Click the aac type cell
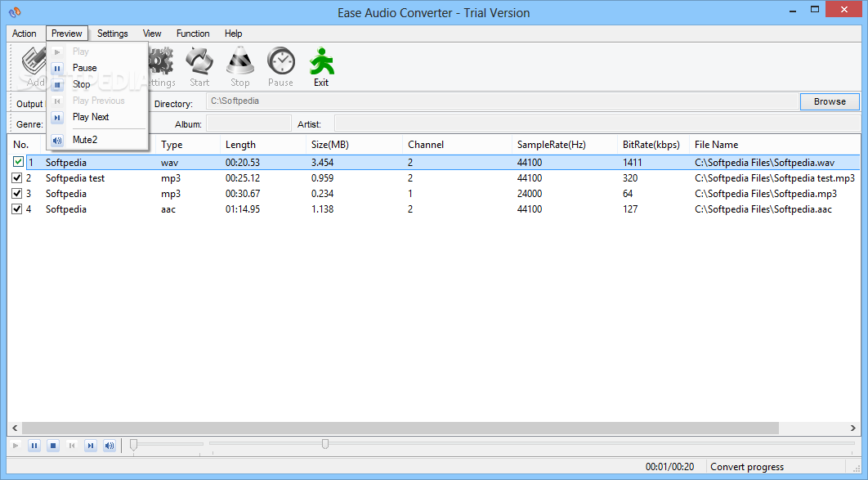This screenshot has width=868, height=480. coord(168,209)
